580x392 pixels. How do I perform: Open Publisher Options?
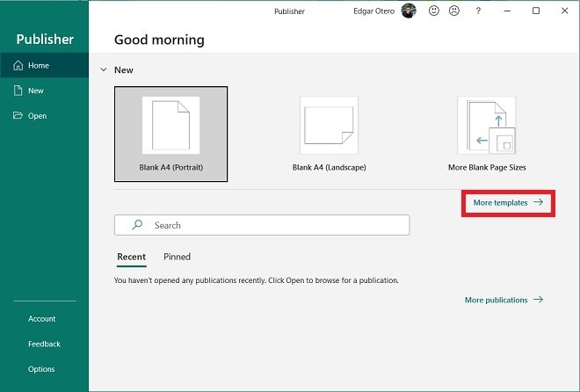tap(41, 369)
